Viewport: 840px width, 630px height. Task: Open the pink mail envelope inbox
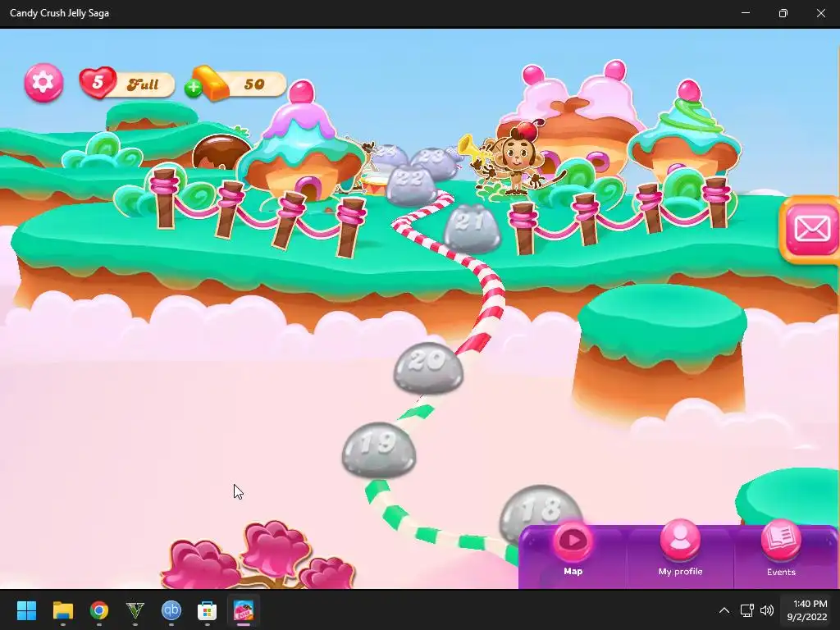point(811,230)
